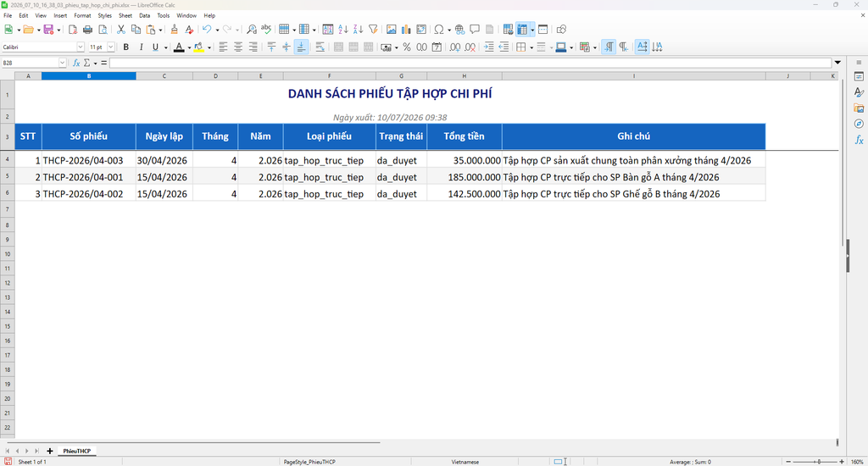Open the font color dropdown arrow
868x466 pixels.
click(x=189, y=47)
